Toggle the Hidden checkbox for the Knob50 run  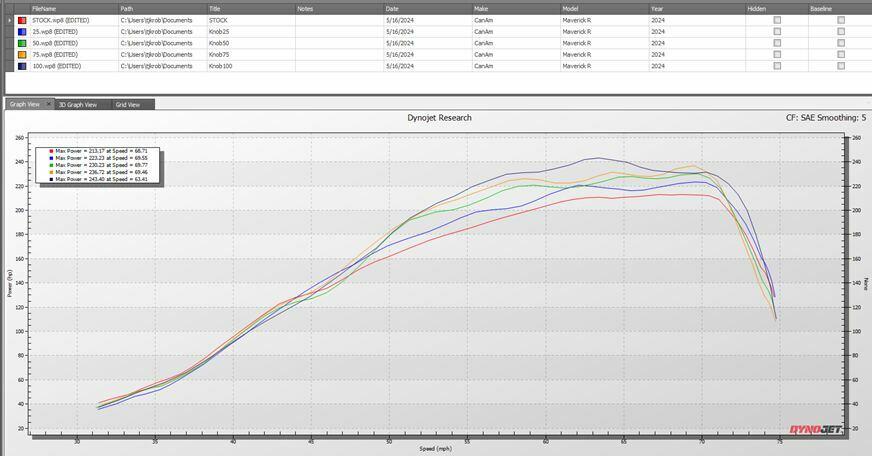point(777,43)
